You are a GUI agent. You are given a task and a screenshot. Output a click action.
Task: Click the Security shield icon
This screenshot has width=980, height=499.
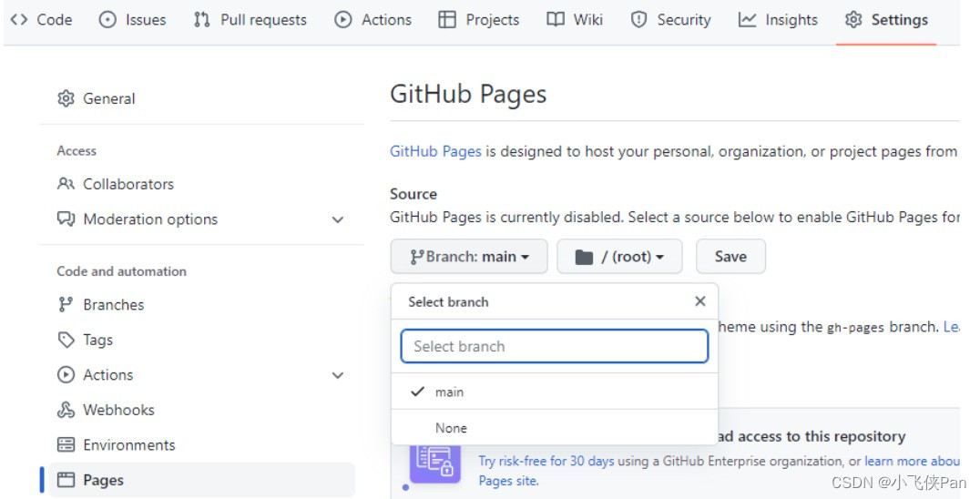[x=638, y=20]
